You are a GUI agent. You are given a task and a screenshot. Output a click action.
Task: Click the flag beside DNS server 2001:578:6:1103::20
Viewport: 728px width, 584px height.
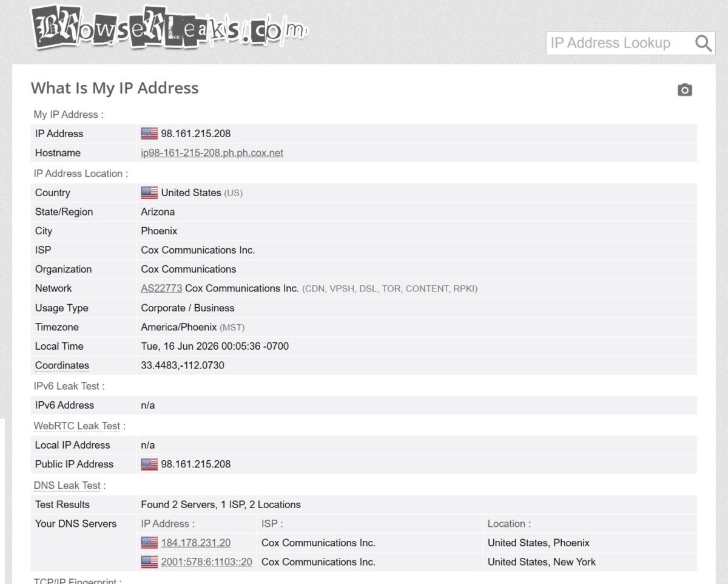(149, 562)
